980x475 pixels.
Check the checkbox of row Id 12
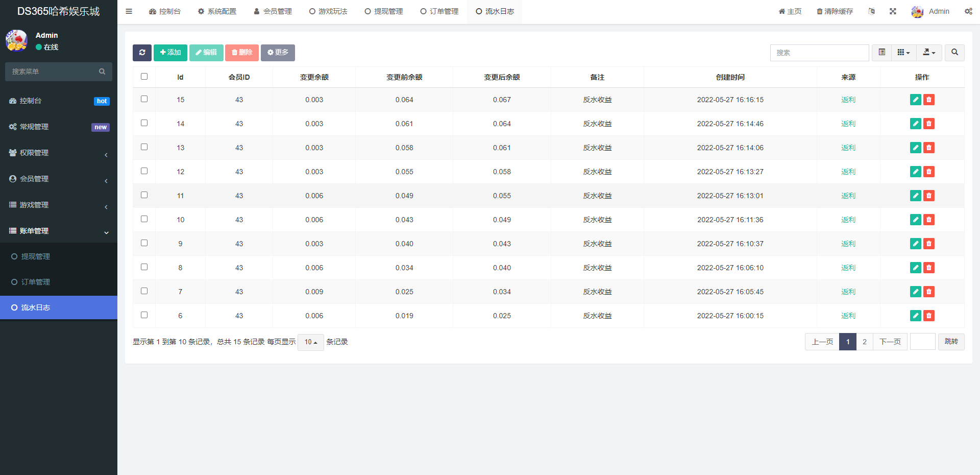[x=144, y=171]
